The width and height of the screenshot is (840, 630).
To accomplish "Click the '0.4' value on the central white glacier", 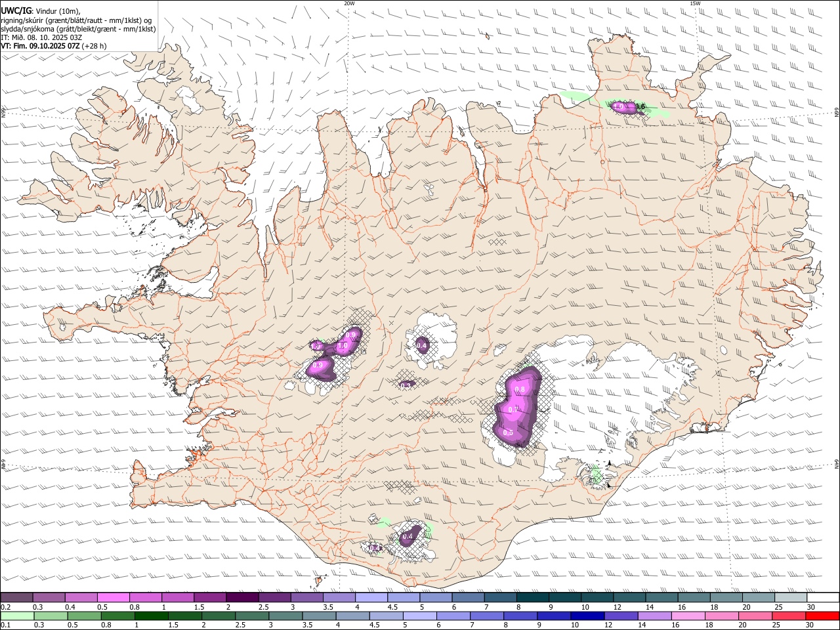I will pyautogui.click(x=422, y=346).
